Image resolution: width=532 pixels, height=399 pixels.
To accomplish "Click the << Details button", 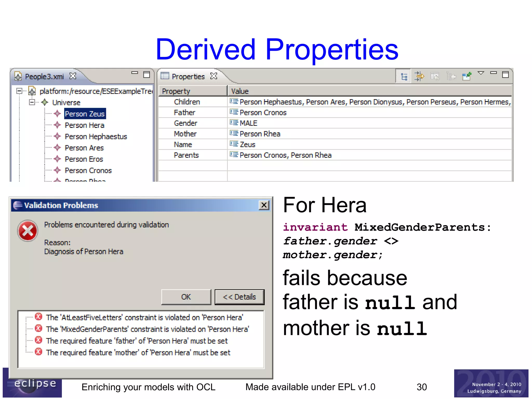I will (x=240, y=297).
